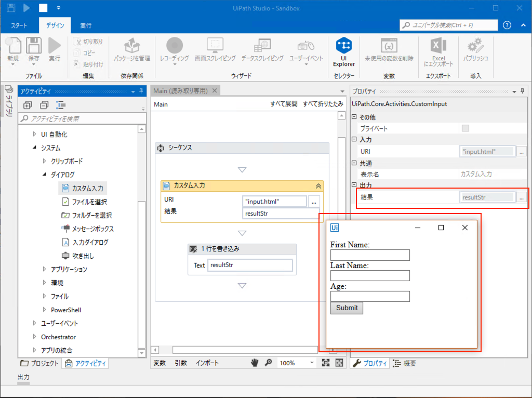Image resolution: width=532 pixels, height=398 pixels.
Task: Click the 保存 save ribbon icon
Action: coord(34,50)
